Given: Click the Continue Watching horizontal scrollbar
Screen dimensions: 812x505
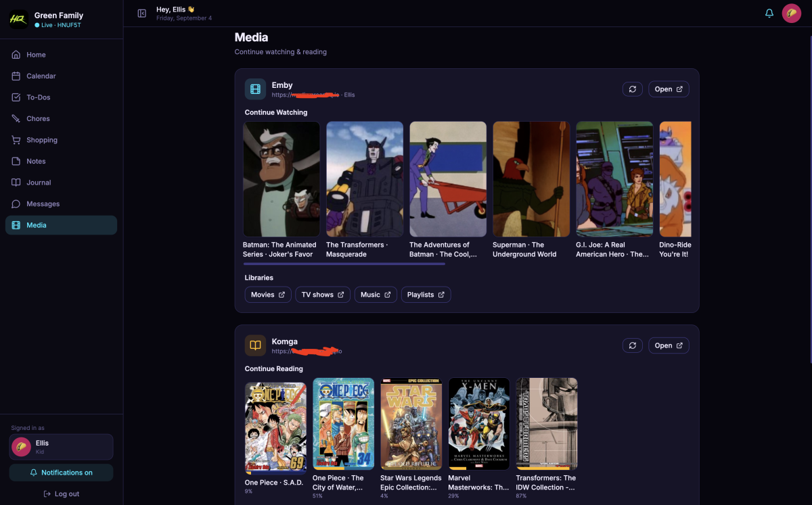Looking at the screenshot, I should (344, 264).
